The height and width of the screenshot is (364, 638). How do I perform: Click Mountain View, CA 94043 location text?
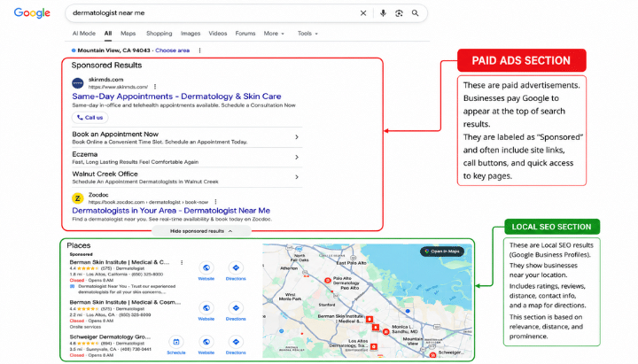[x=113, y=50]
